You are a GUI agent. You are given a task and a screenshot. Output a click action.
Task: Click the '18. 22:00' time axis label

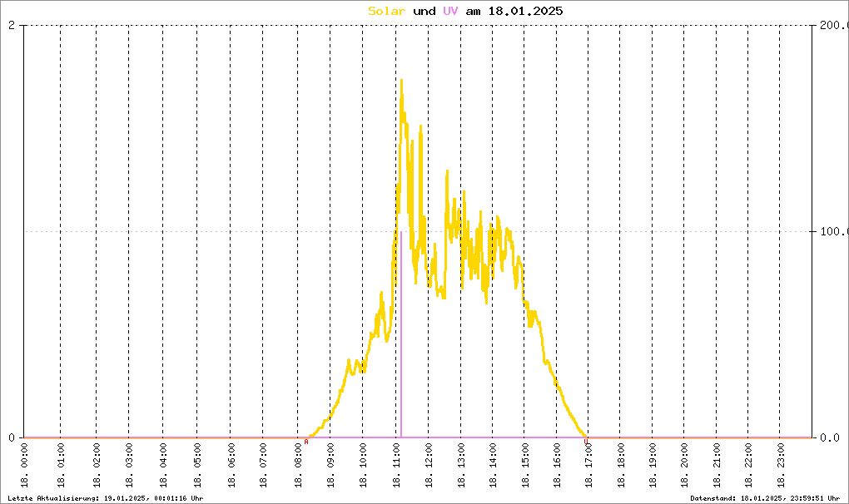click(748, 466)
